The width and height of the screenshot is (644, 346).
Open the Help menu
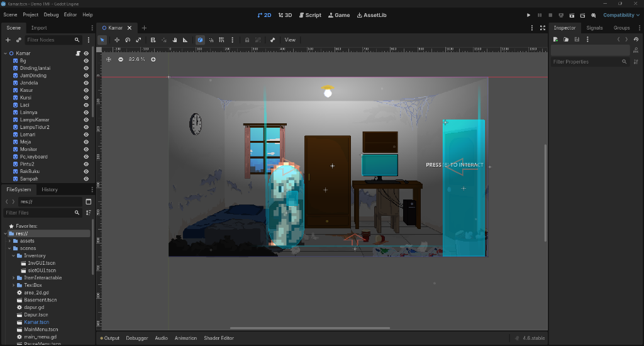(x=87, y=14)
